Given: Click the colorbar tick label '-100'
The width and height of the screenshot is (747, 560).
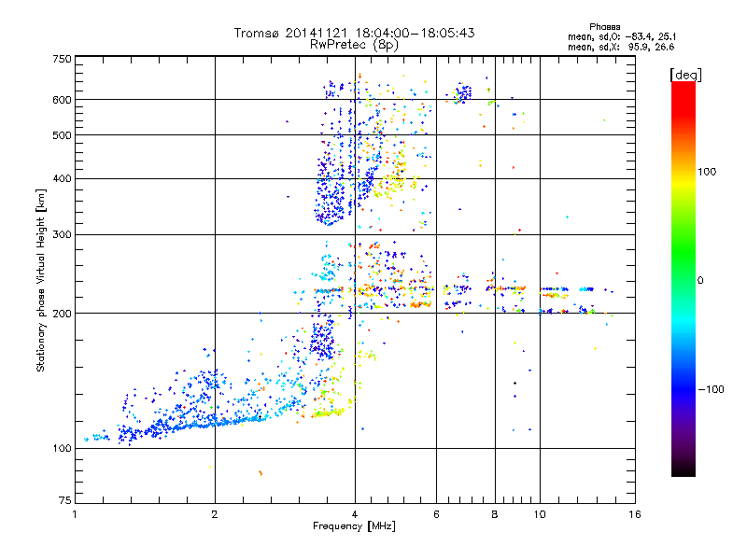Looking at the screenshot, I should (711, 389).
